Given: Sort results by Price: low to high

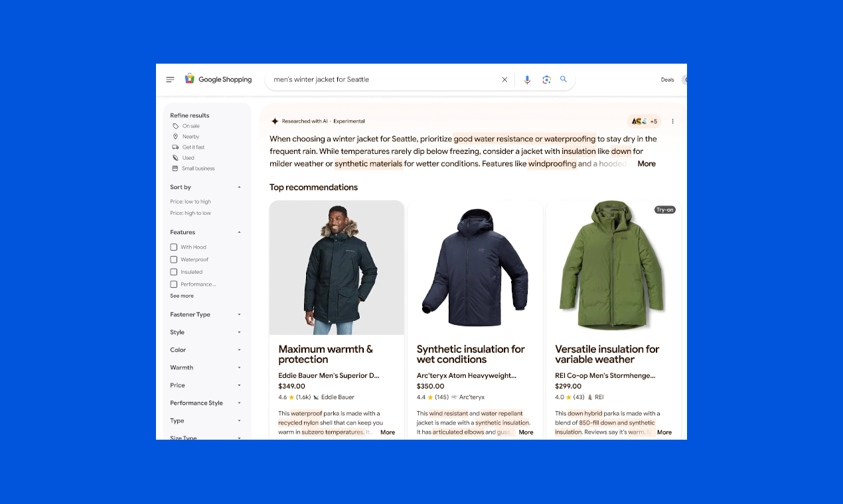Looking at the screenshot, I should pyautogui.click(x=191, y=202).
